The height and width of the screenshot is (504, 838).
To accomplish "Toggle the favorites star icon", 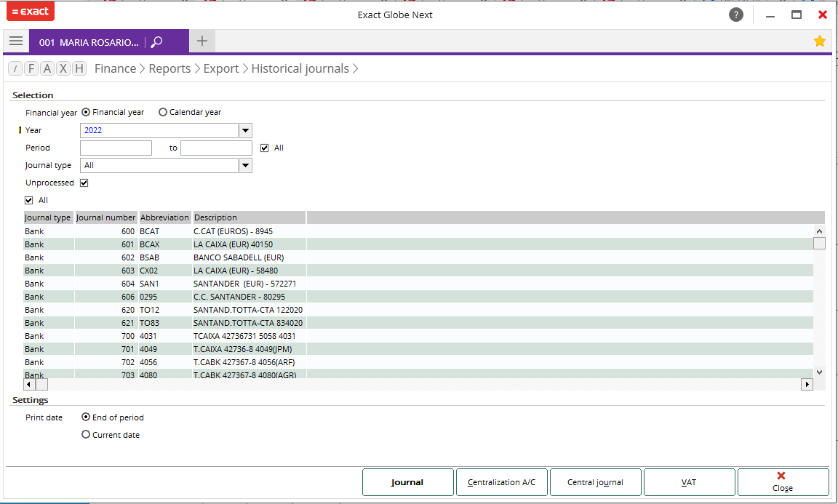I will (x=819, y=41).
